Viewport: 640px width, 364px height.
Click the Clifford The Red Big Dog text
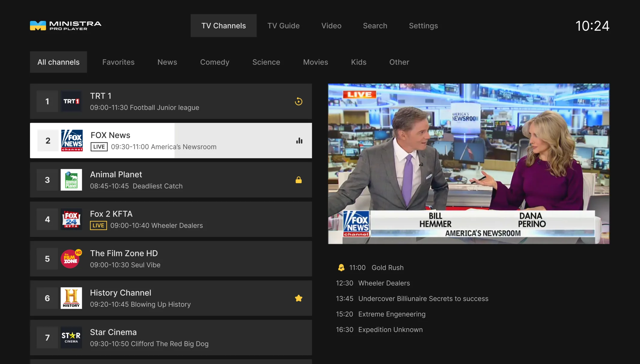click(x=170, y=344)
